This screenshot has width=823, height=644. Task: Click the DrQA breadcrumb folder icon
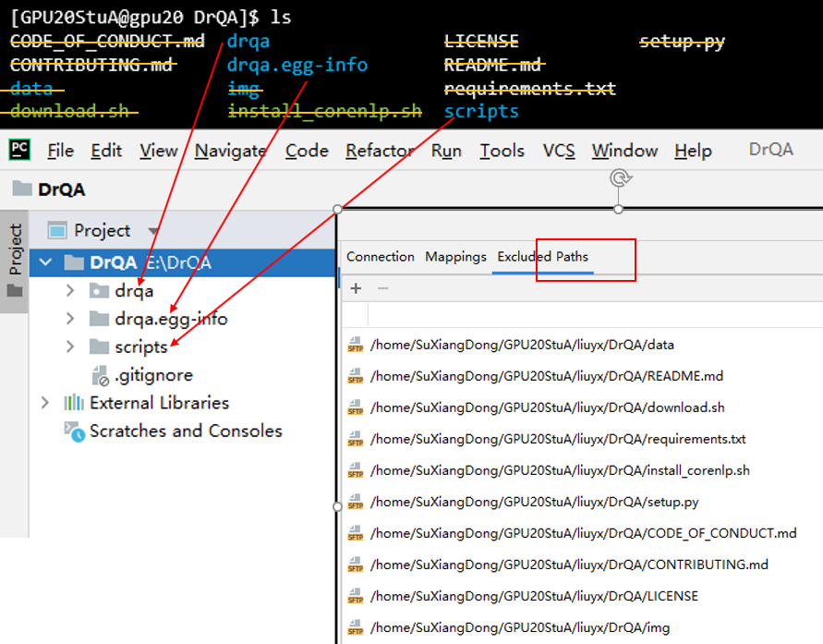pos(22,188)
